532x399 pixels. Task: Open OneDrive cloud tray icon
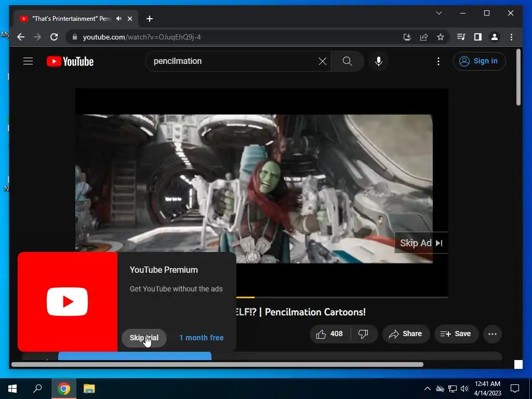pyautogui.click(x=440, y=389)
